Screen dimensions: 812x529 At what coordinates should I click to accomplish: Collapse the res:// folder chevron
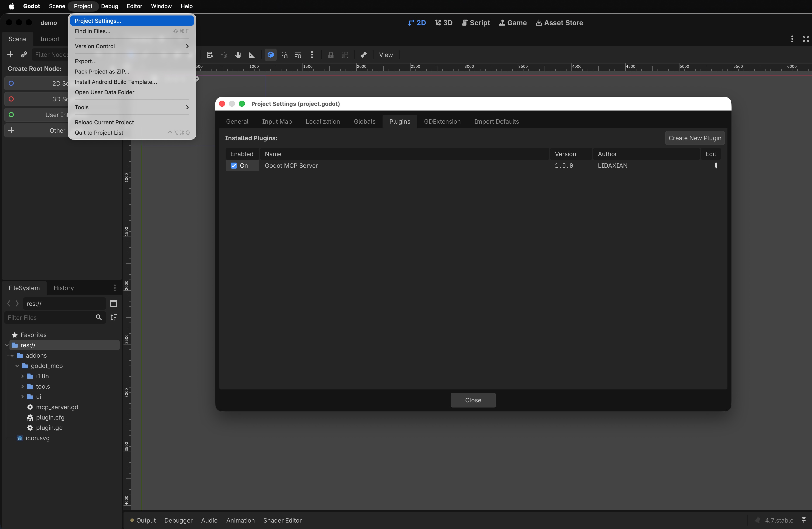7,345
